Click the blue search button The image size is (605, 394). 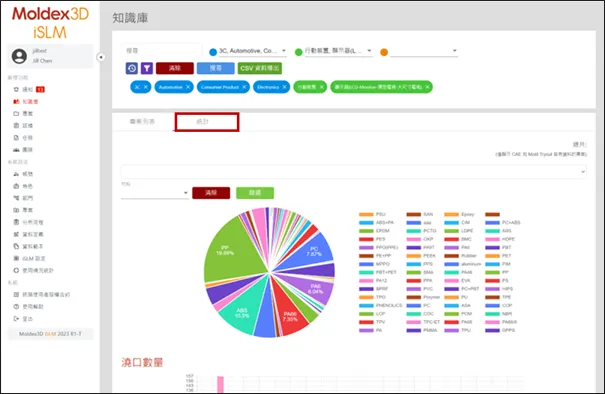pyautogui.click(x=216, y=68)
